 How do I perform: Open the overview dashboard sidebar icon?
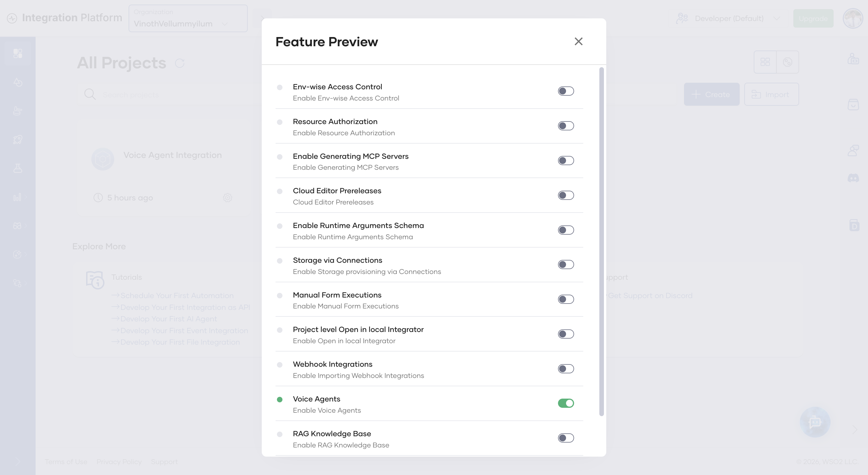coord(18,53)
